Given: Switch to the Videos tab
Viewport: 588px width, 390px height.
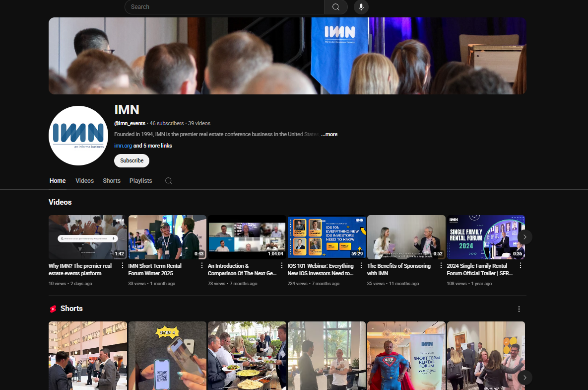Looking at the screenshot, I should (x=84, y=181).
